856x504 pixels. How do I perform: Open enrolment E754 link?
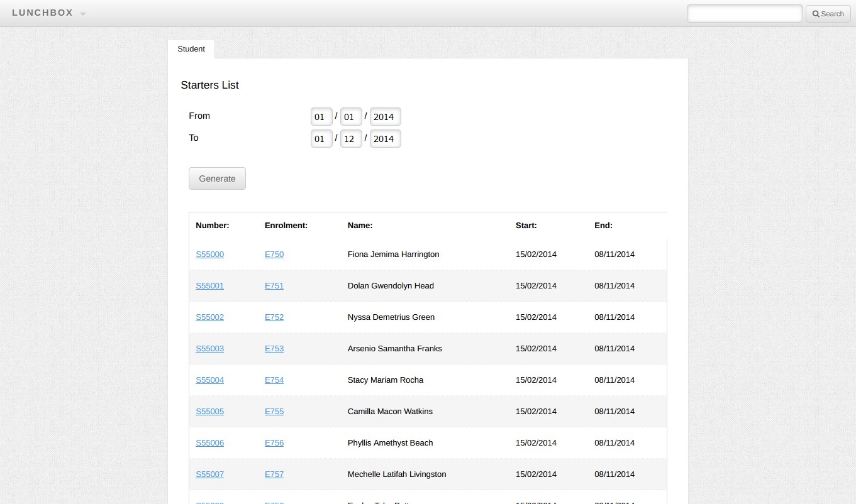[x=274, y=380]
